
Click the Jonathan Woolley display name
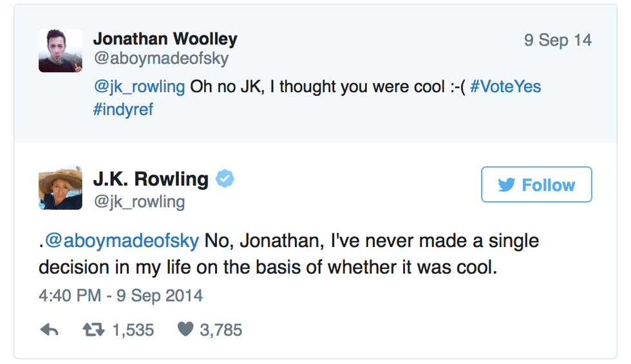165,39
